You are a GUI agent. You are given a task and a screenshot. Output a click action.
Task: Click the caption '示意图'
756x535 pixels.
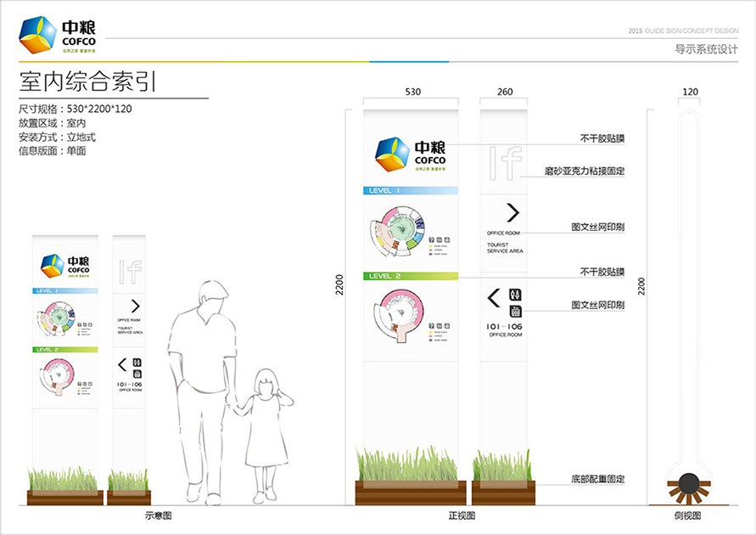(x=158, y=515)
